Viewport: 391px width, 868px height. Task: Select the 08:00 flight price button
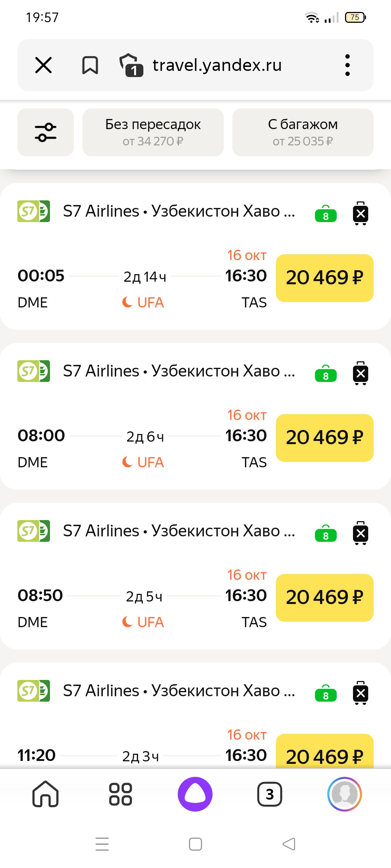coord(325,438)
